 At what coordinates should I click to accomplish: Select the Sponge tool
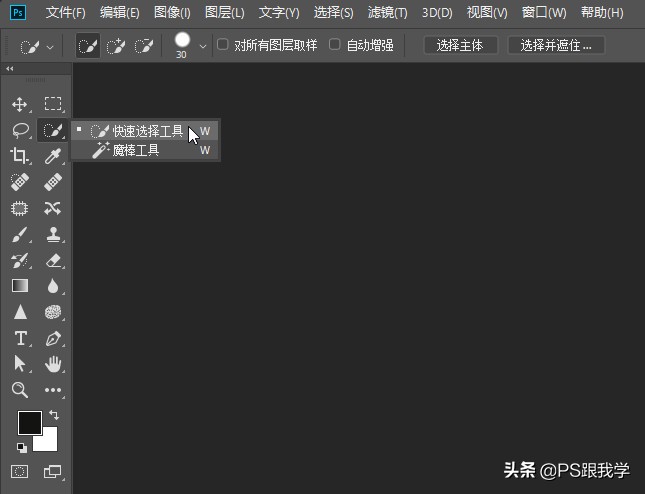53,312
